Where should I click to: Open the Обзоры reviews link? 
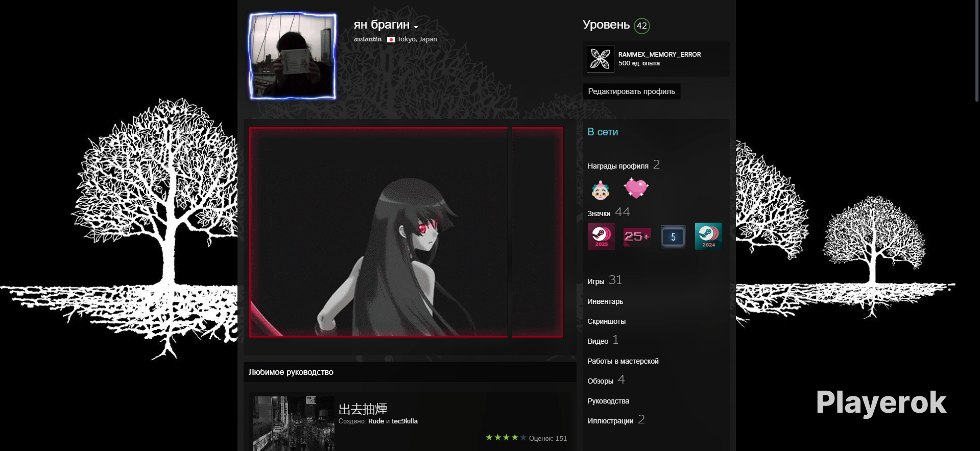[600, 381]
